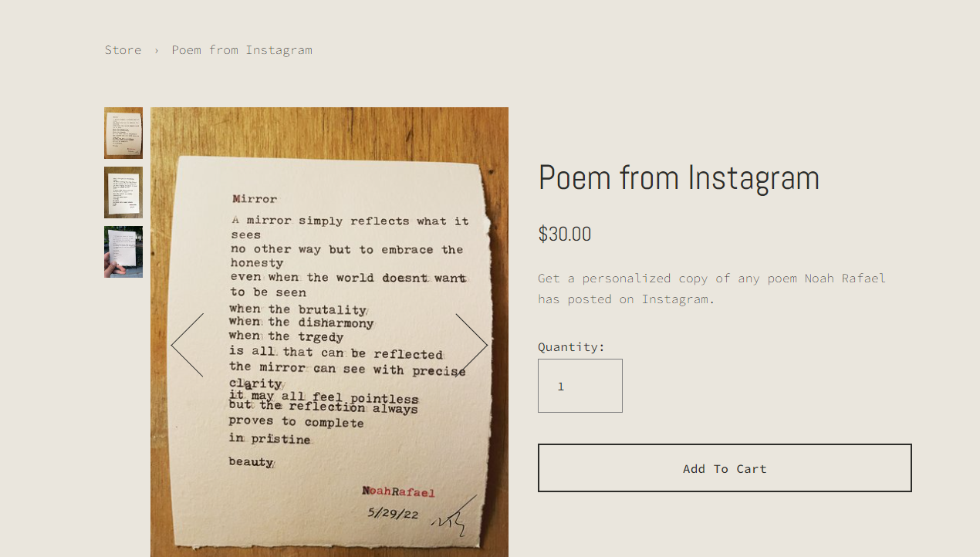
Task: Click the next image arrow
Action: [471, 345]
